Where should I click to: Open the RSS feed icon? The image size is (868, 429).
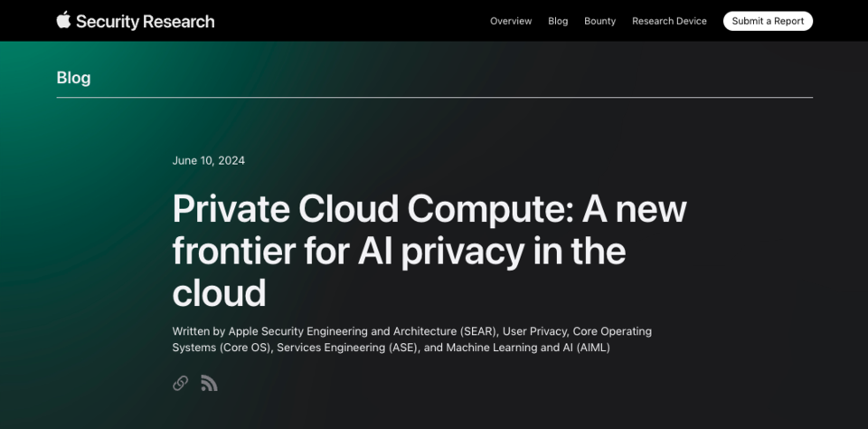click(x=209, y=383)
